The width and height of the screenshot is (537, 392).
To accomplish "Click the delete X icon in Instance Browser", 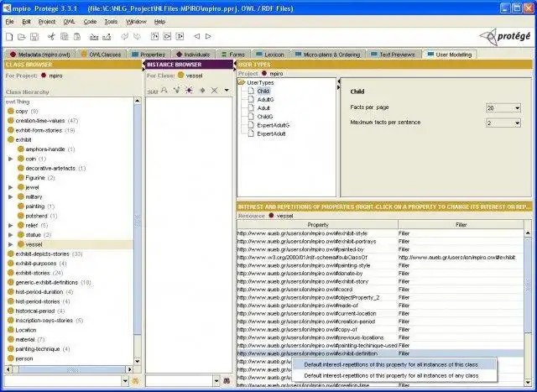I will click(214, 90).
